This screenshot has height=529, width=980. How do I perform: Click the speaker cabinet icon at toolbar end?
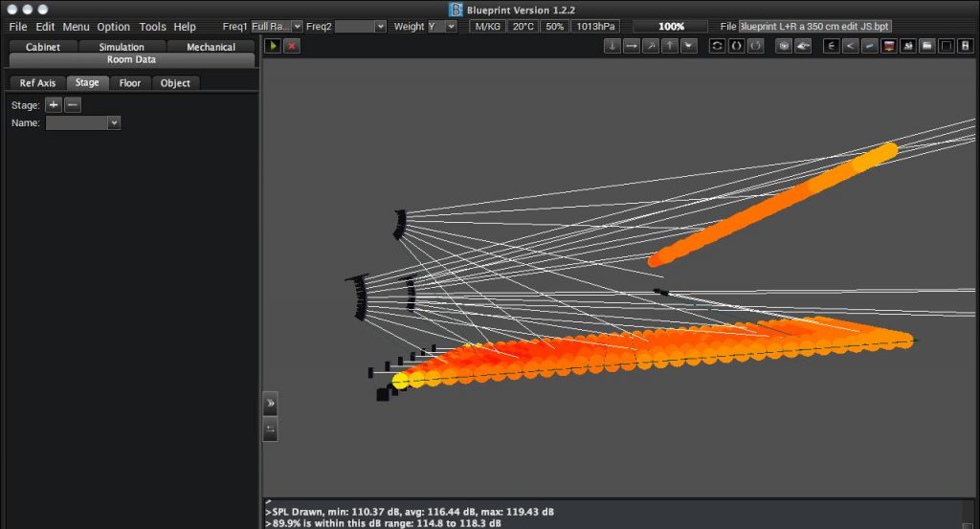[965, 46]
